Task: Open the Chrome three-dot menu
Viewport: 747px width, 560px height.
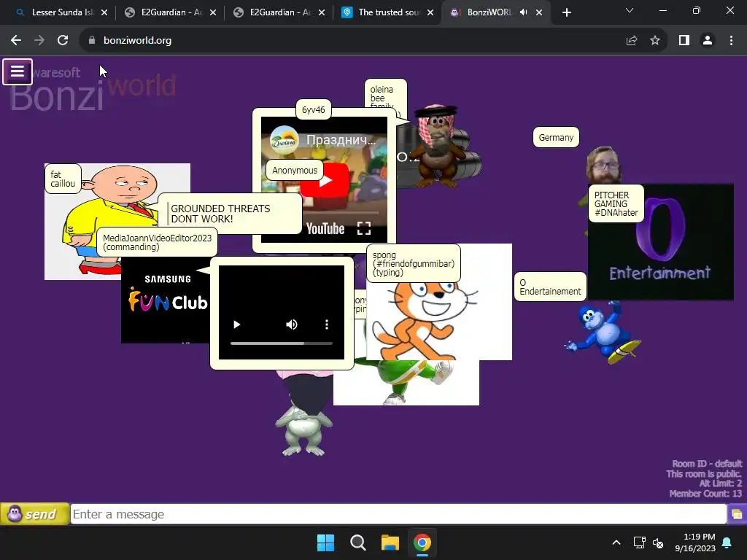Action: 731,41
